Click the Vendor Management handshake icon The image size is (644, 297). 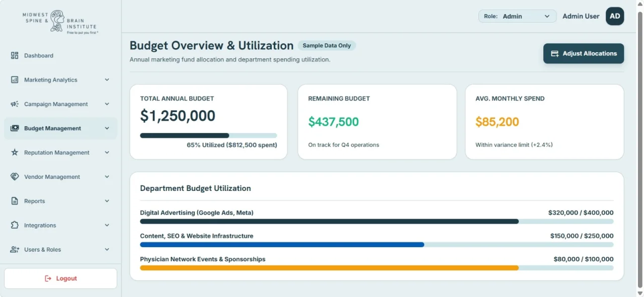(x=15, y=177)
